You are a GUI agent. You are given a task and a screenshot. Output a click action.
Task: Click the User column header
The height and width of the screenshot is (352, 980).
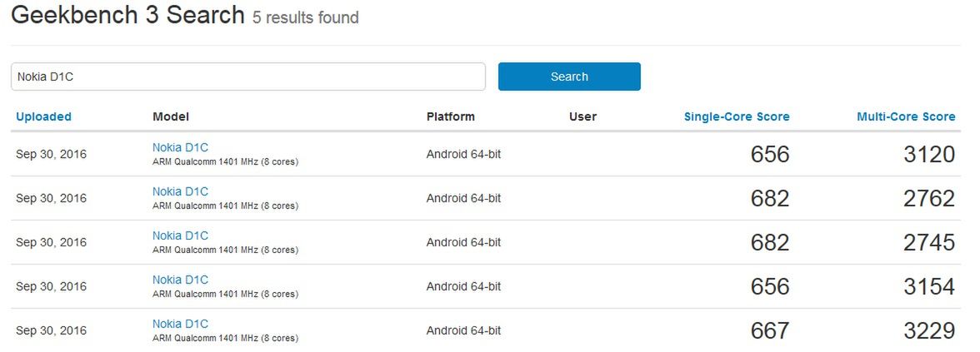[582, 117]
